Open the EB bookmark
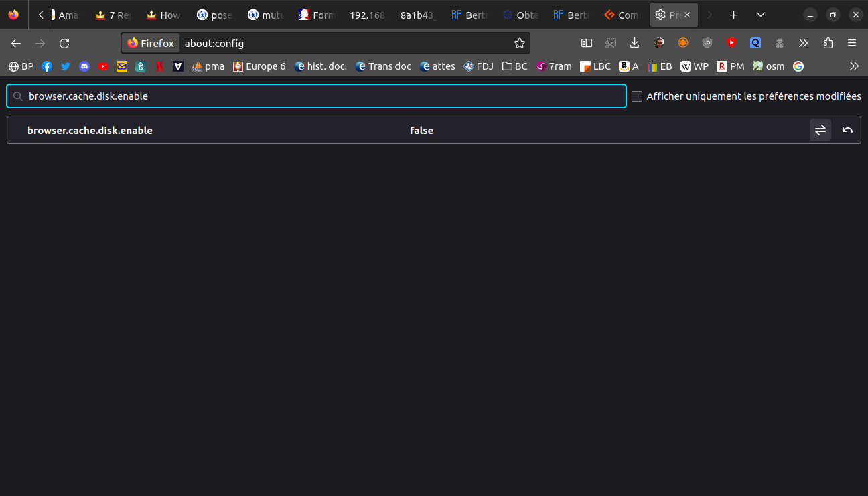The image size is (868, 496). point(660,66)
